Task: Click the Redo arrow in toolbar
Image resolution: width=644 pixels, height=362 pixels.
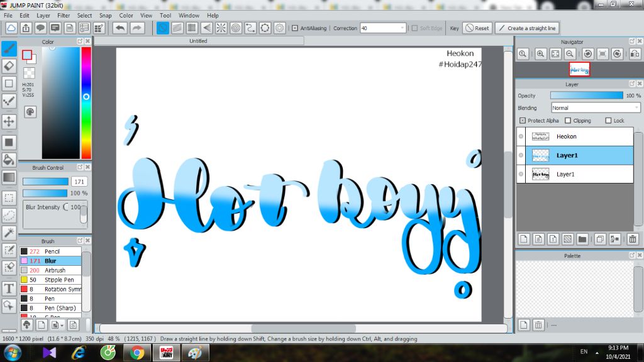Action: 136,28
